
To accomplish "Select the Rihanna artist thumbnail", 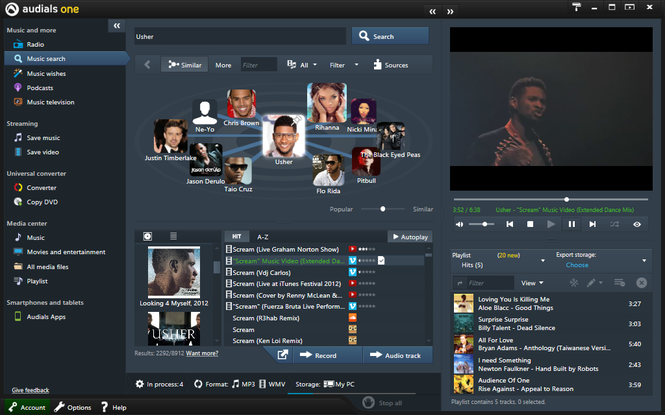I will click(x=327, y=103).
